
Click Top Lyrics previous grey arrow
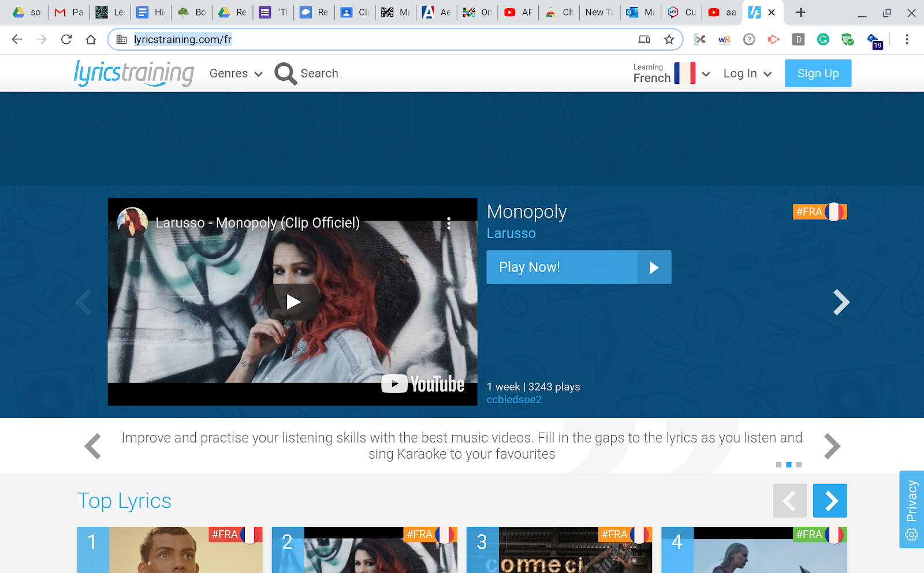point(790,501)
